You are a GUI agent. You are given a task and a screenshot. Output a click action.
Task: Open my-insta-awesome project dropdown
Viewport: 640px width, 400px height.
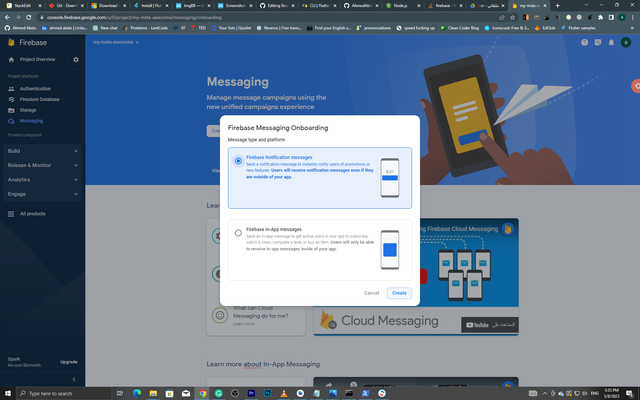pyautogui.click(x=116, y=42)
